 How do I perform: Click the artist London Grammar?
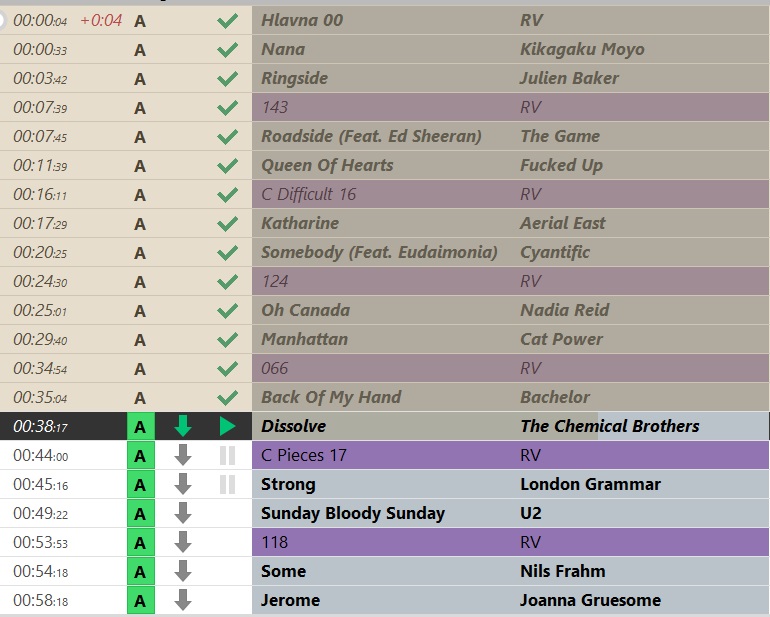tap(590, 484)
